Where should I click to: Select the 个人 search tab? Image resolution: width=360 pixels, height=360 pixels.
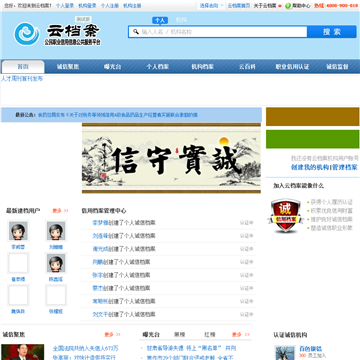(160, 20)
